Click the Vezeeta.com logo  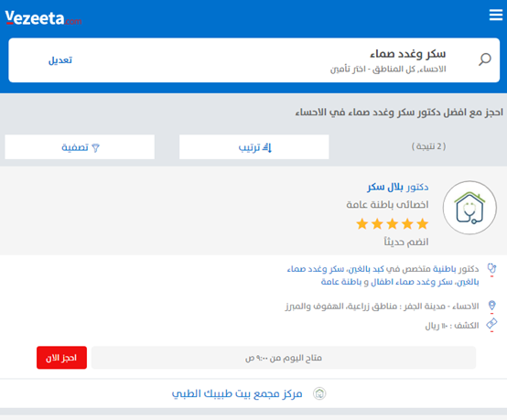coord(43,18)
